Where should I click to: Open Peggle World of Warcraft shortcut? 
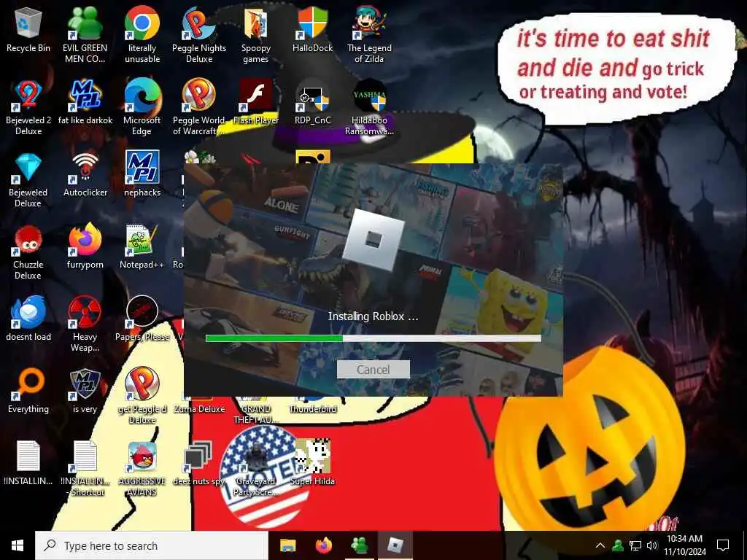[x=199, y=106]
